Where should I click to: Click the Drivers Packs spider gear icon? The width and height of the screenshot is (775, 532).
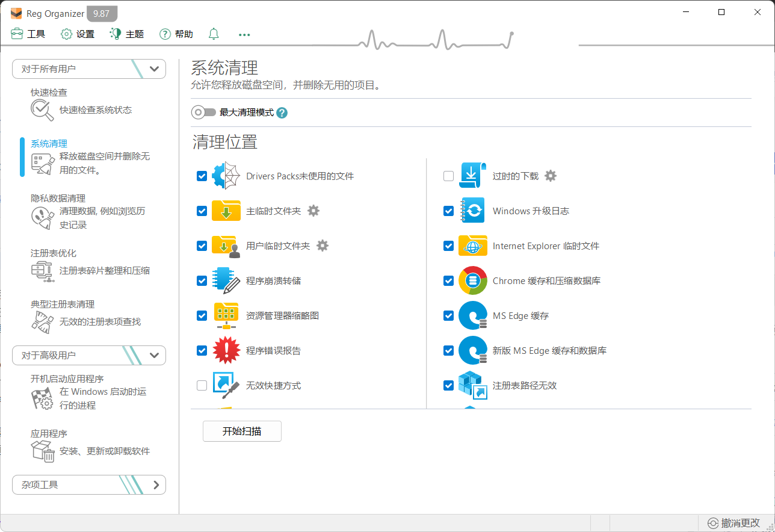pyautogui.click(x=226, y=176)
